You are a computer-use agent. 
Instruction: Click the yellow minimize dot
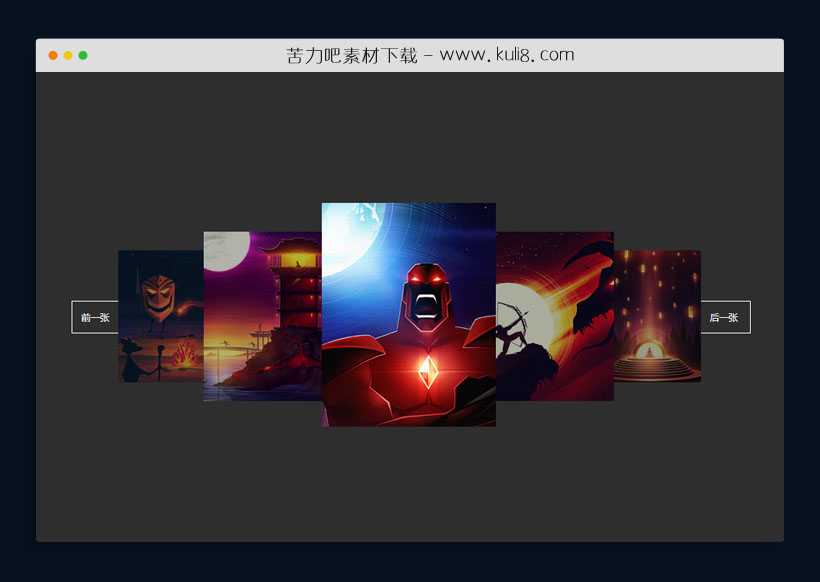pos(68,55)
